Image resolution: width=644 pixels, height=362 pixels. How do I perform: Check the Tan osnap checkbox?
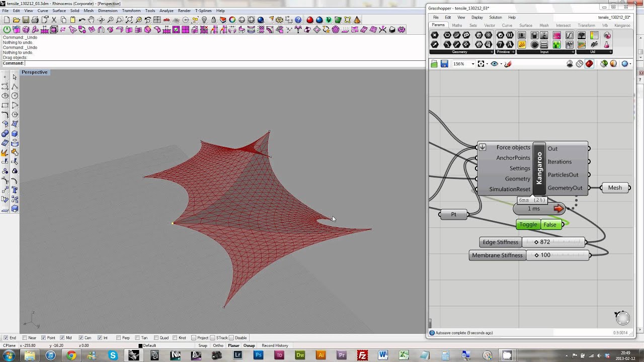(x=137, y=338)
